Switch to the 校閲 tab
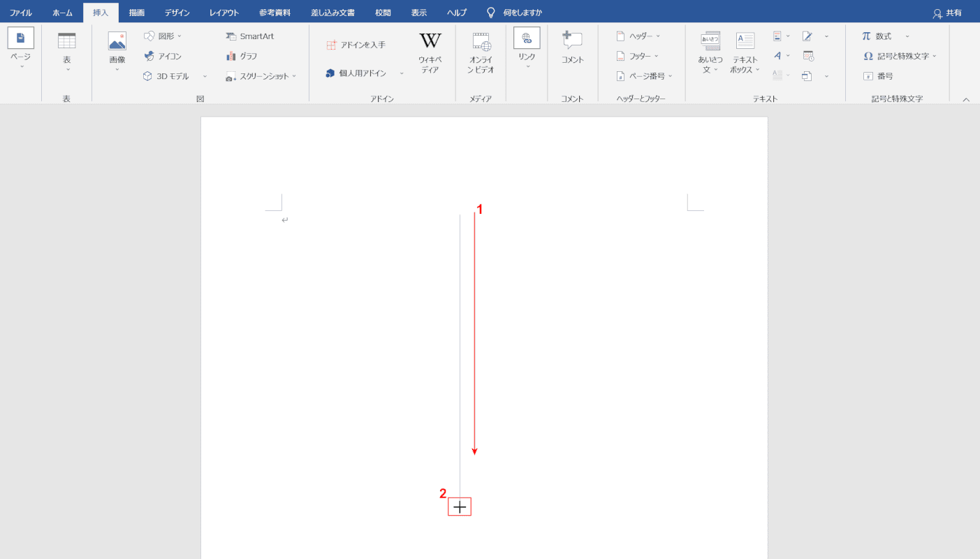The image size is (980, 559). 383,13
